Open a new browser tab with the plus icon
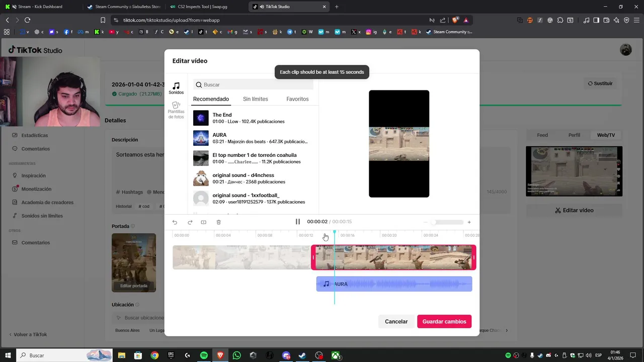This screenshot has width=644, height=362. click(x=337, y=7)
